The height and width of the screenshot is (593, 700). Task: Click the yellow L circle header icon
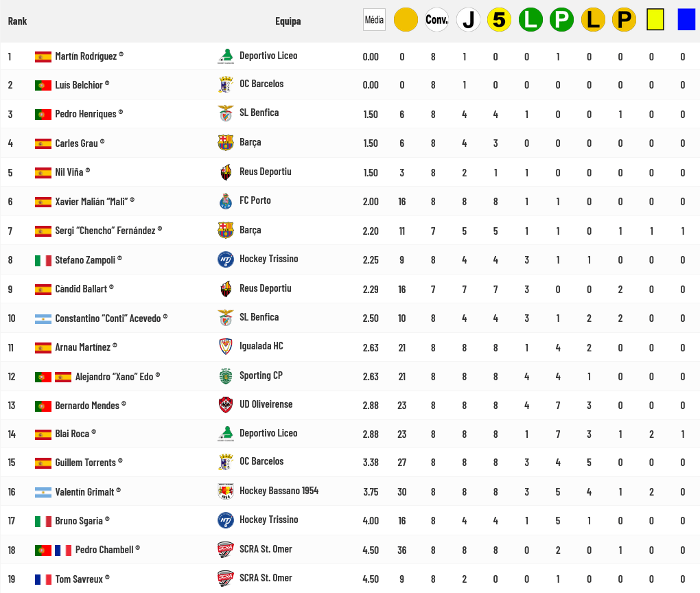593,20
